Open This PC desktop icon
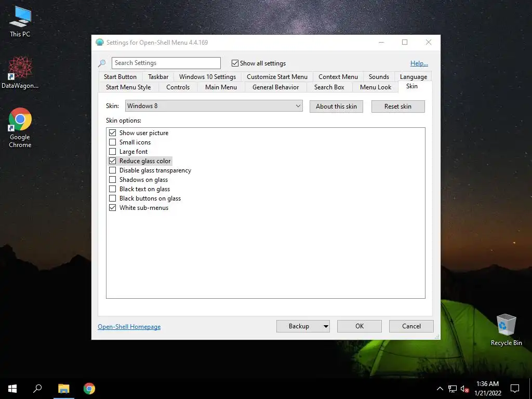The height and width of the screenshot is (399, 532). click(x=20, y=21)
